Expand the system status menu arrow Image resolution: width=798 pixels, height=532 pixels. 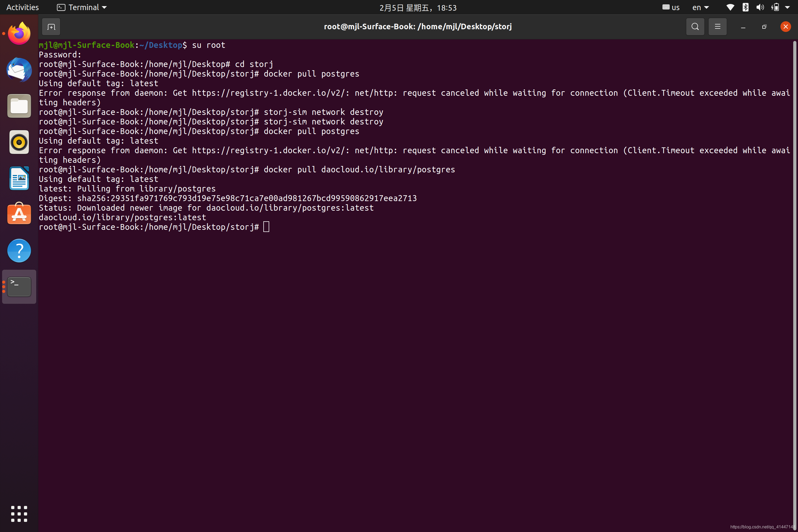click(x=787, y=7)
